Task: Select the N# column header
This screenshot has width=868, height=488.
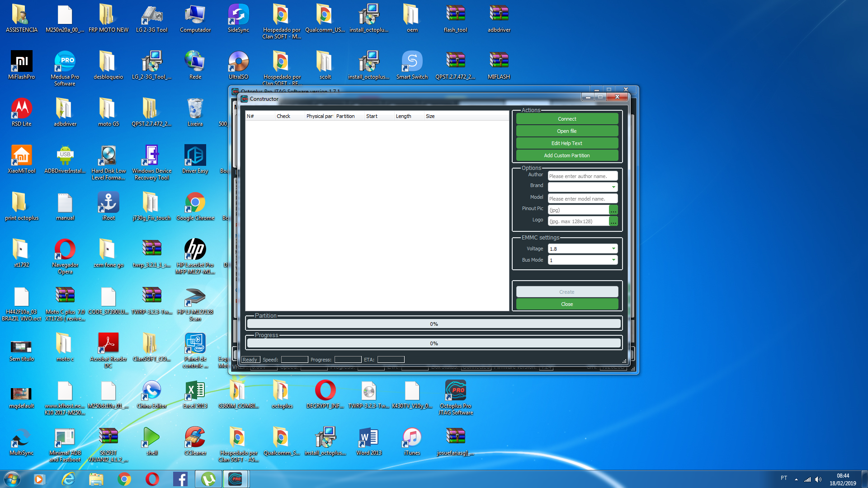Action: click(260, 116)
